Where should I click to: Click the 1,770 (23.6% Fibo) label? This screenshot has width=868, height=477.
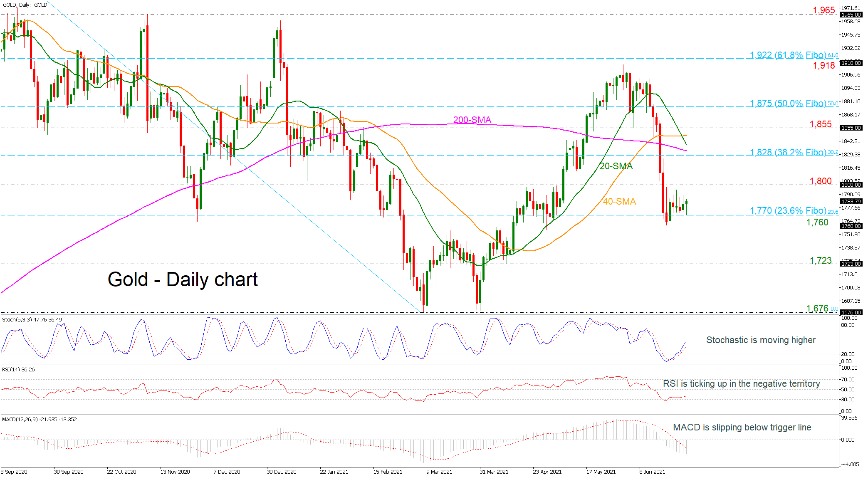coord(787,210)
